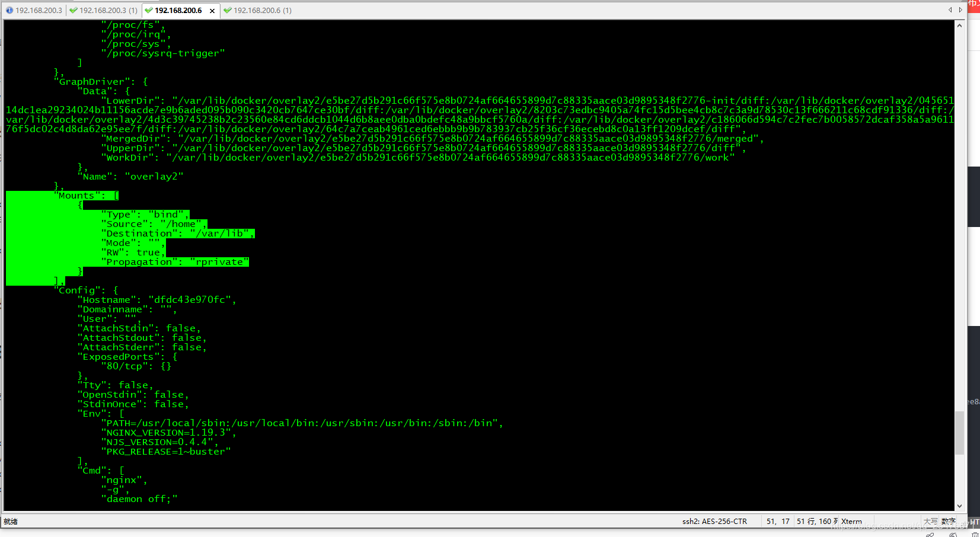Screen dimensions: 980x537
Task: Click the "LowerDir" line start
Action: 133,101
